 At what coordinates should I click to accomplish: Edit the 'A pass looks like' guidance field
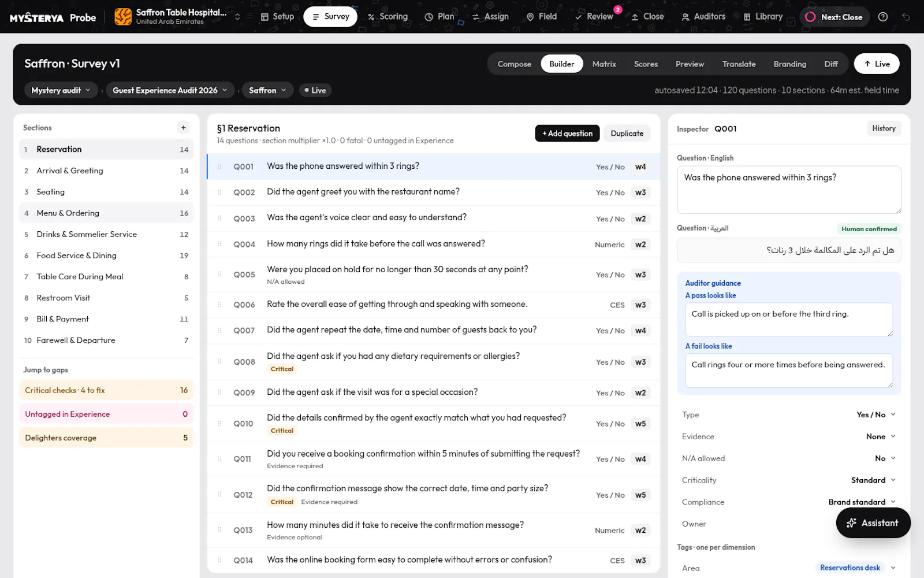[x=788, y=320]
